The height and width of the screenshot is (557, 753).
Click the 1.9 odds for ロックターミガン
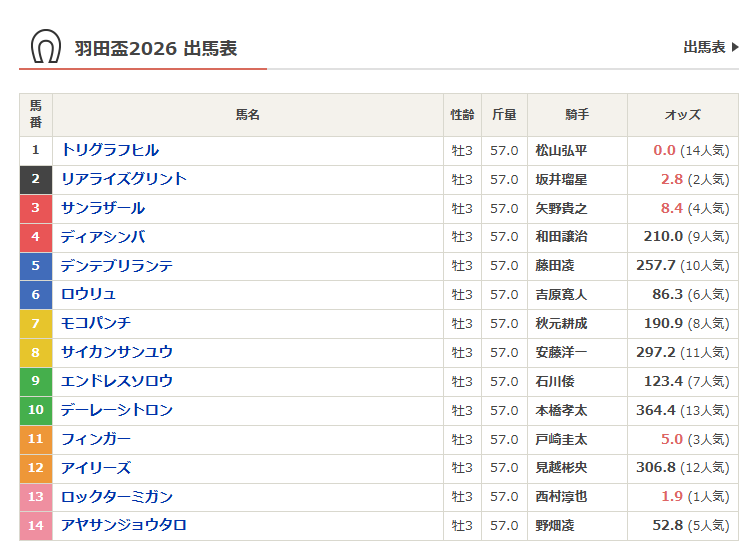point(671,497)
